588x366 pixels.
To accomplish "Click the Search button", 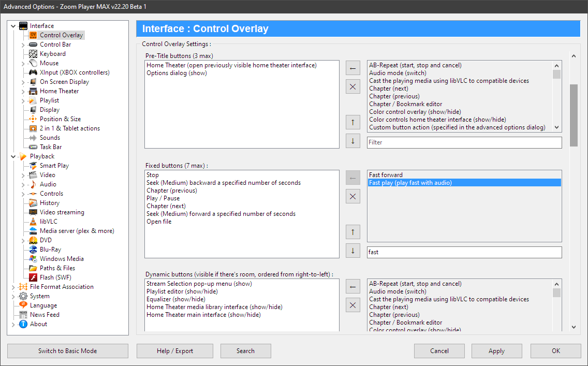I will coord(245,351).
